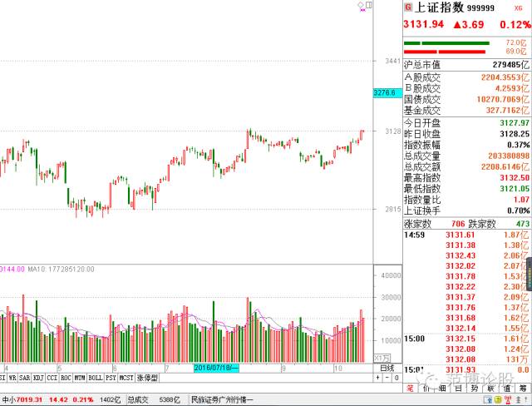
Task: Click the green 72.0亿 buy volume bar
Action: tap(446, 43)
